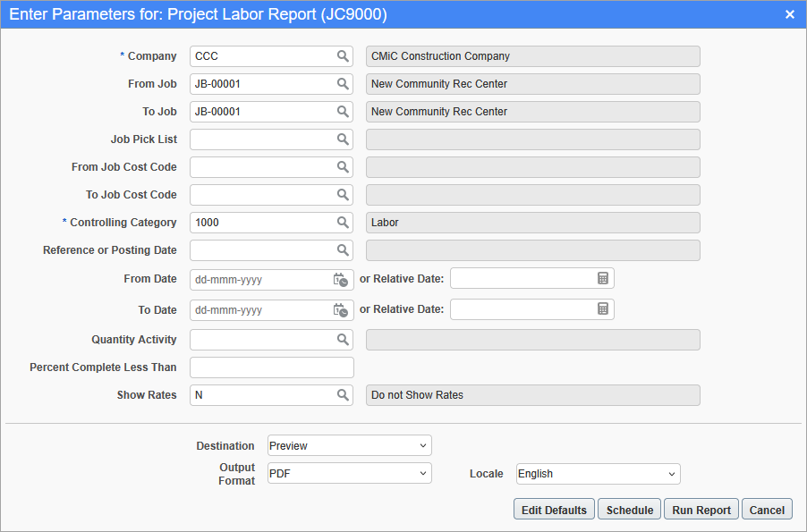Open the To Date calendar picker

(341, 310)
